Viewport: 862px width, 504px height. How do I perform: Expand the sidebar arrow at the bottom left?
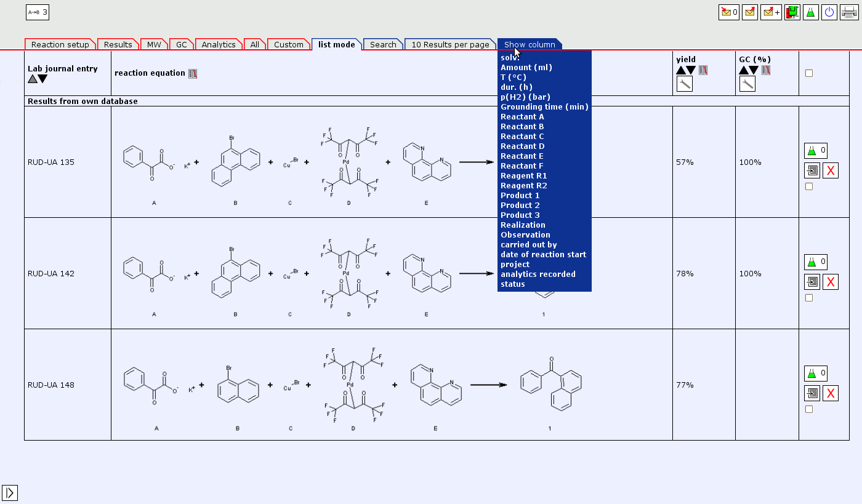tap(10, 493)
